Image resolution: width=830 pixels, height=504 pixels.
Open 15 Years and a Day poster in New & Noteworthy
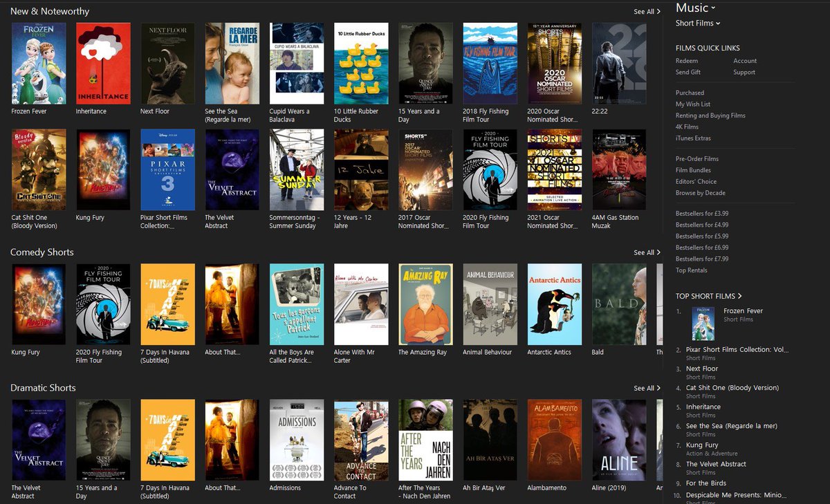[x=425, y=63]
